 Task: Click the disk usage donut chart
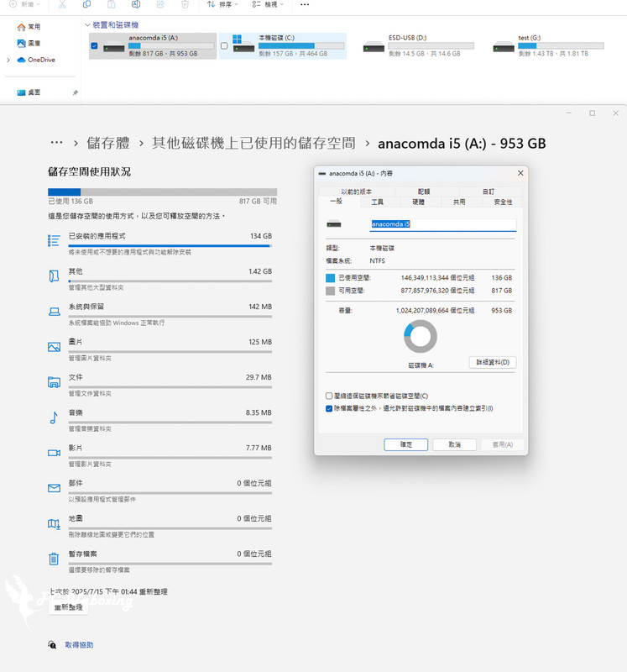coord(421,337)
